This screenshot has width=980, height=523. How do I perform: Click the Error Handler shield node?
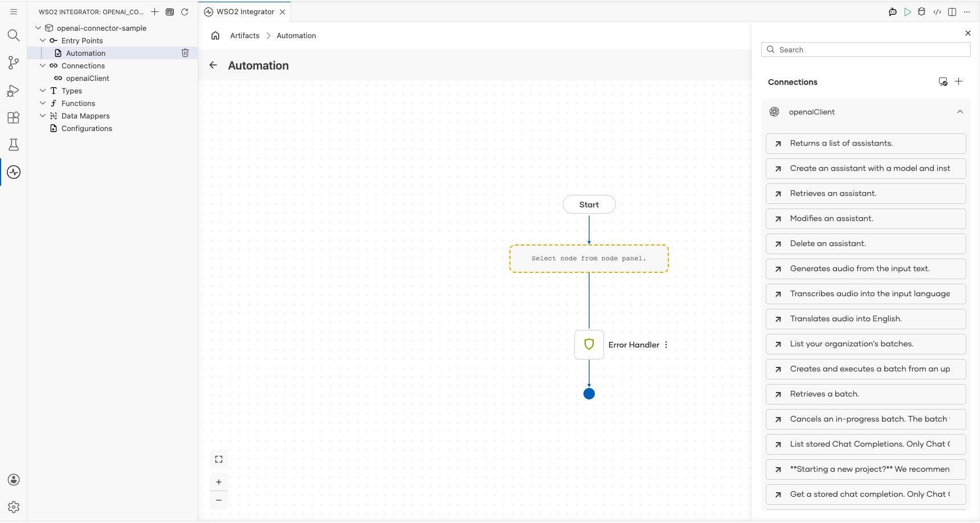click(589, 345)
